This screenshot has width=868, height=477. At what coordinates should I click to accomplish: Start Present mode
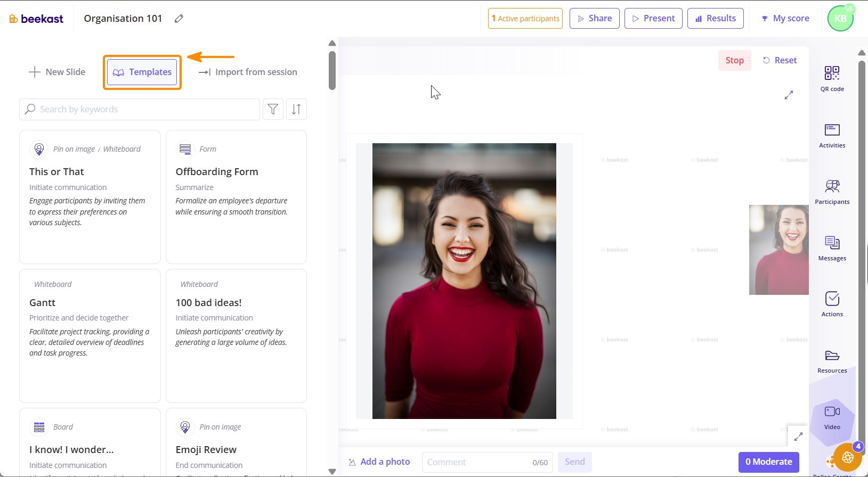[653, 18]
